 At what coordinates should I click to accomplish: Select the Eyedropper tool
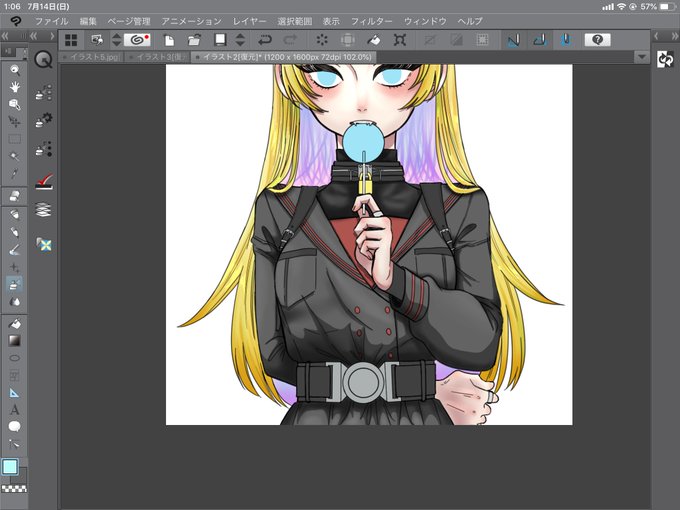(x=15, y=174)
